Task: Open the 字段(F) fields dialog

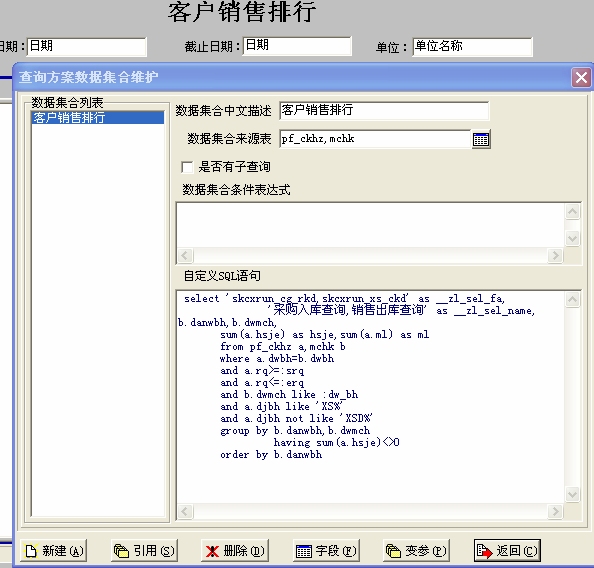Action: tap(326, 551)
